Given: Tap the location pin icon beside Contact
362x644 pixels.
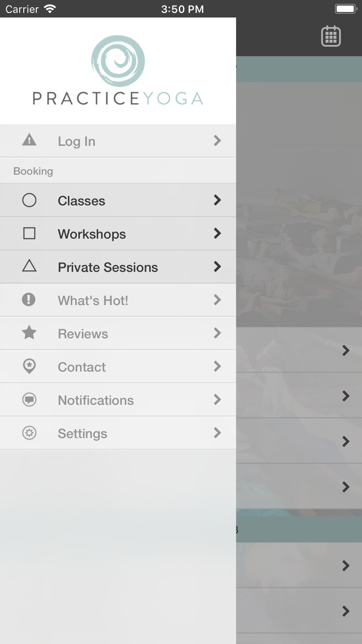Looking at the screenshot, I should (29, 366).
